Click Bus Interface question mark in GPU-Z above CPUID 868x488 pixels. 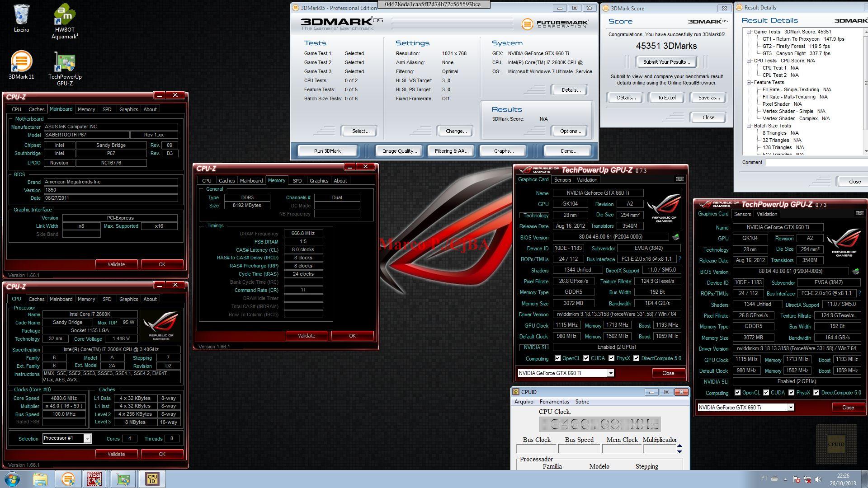click(679, 259)
